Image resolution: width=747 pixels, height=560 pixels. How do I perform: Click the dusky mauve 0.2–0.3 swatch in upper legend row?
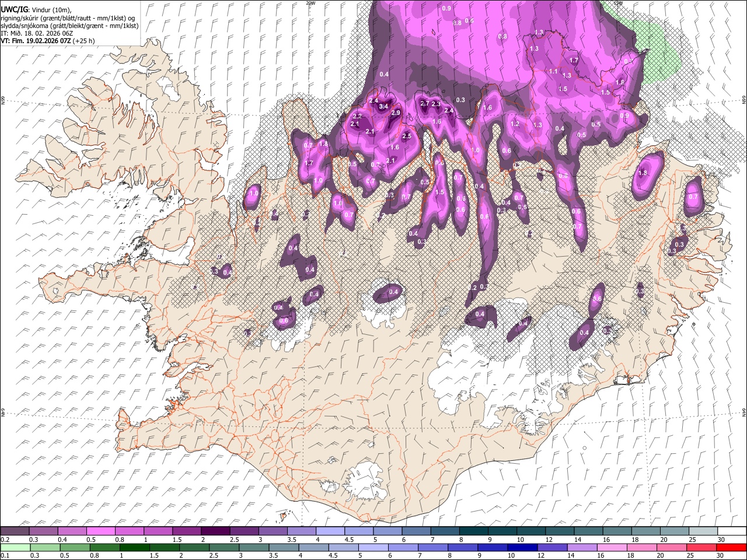point(15,531)
